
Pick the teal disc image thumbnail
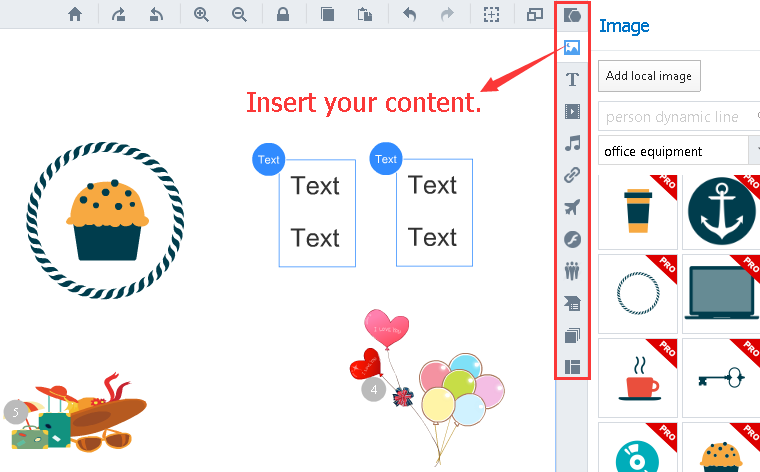click(x=638, y=448)
